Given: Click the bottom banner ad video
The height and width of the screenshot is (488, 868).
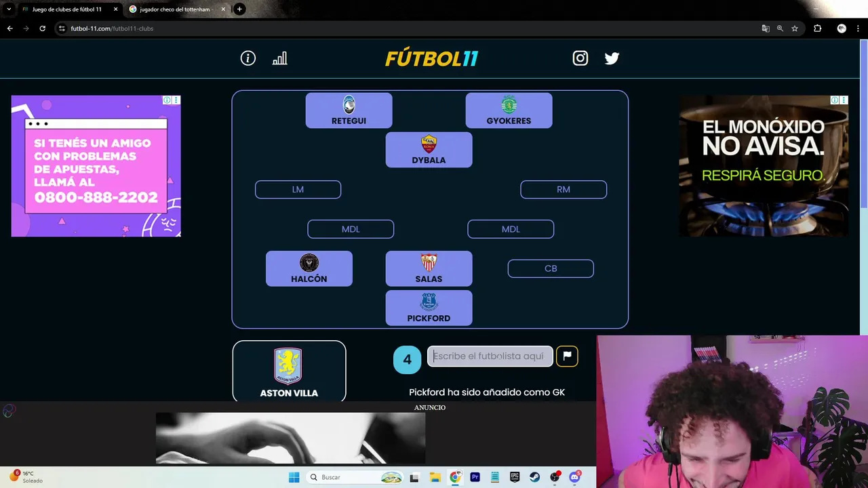Looking at the screenshot, I should (x=290, y=438).
